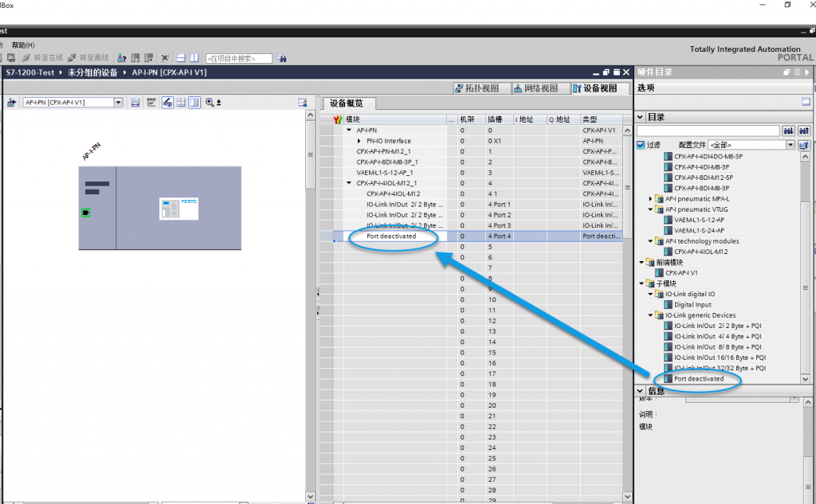
Task: Expand the PN-IO Interface row
Action: tap(359, 141)
